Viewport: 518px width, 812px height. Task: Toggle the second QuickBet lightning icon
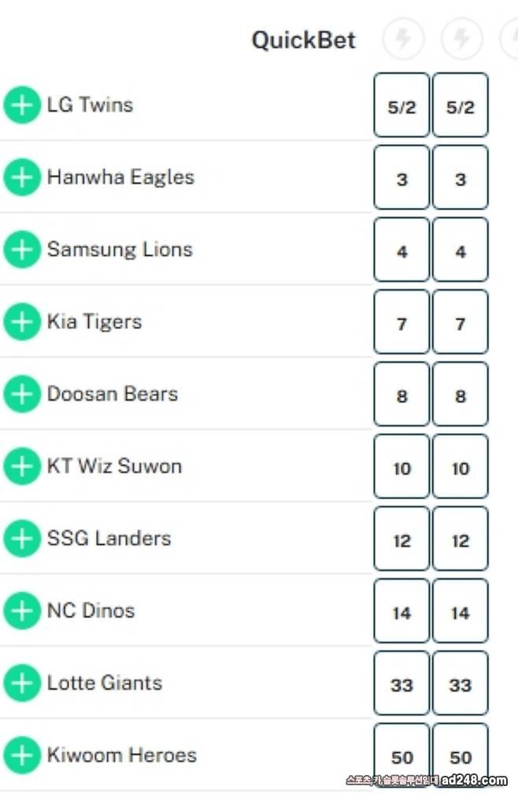point(461,38)
